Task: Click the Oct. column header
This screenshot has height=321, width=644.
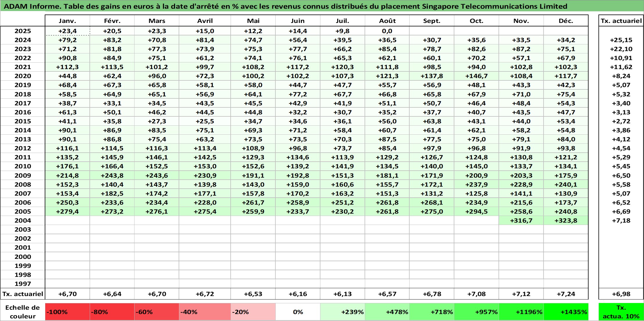Action: (x=476, y=21)
